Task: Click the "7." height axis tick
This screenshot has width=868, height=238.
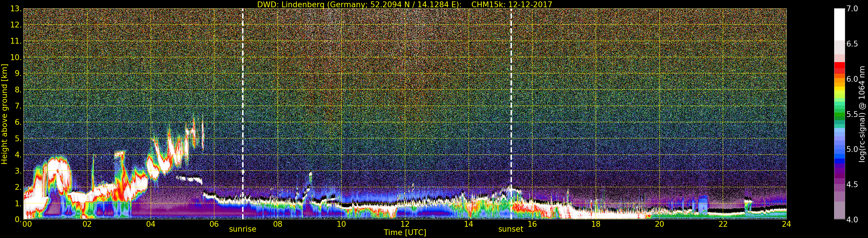Action: [18, 106]
